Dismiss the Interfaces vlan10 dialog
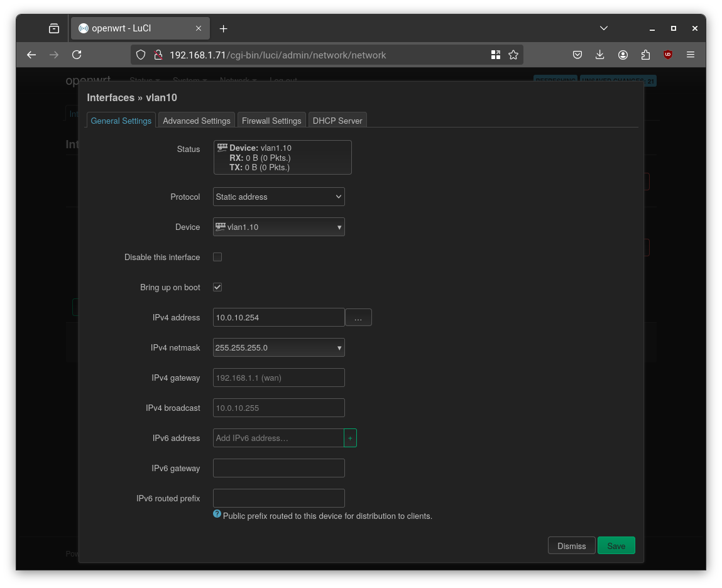722x588 pixels. tap(571, 545)
